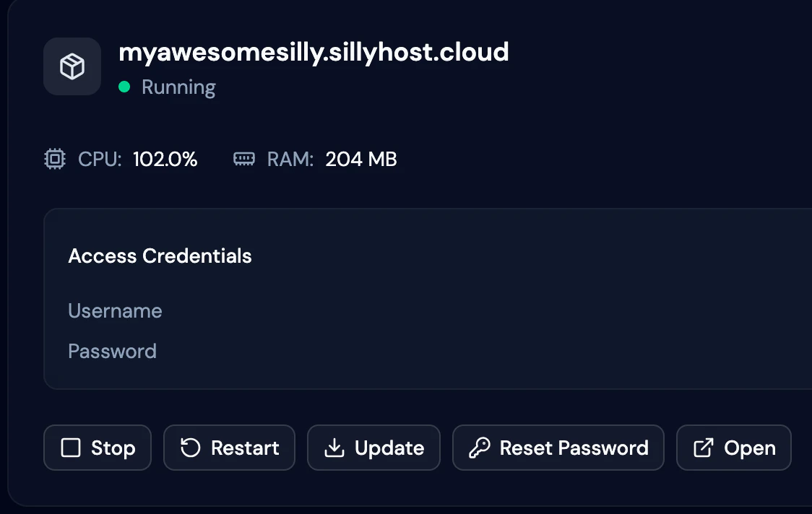Click the Open button to launch the site
This screenshot has width=812, height=514.
click(x=733, y=448)
